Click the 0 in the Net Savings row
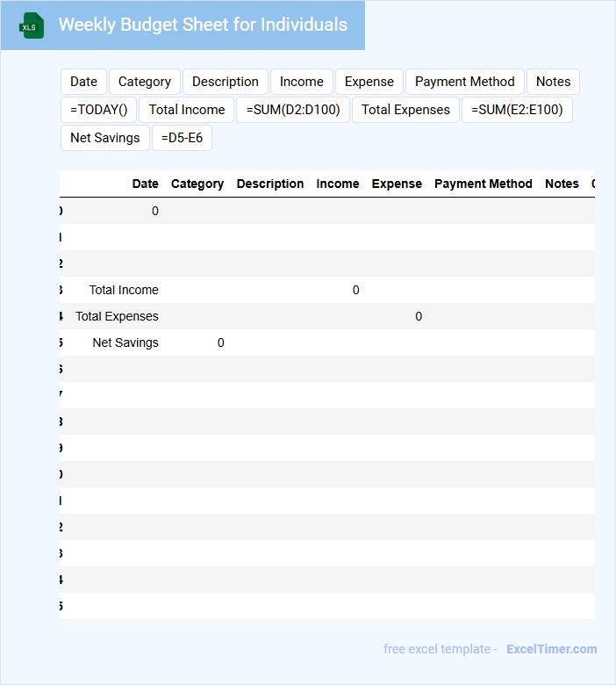 pos(221,342)
